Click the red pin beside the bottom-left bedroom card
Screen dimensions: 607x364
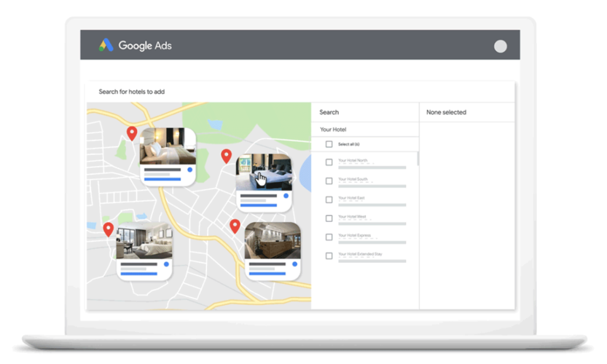(x=109, y=230)
